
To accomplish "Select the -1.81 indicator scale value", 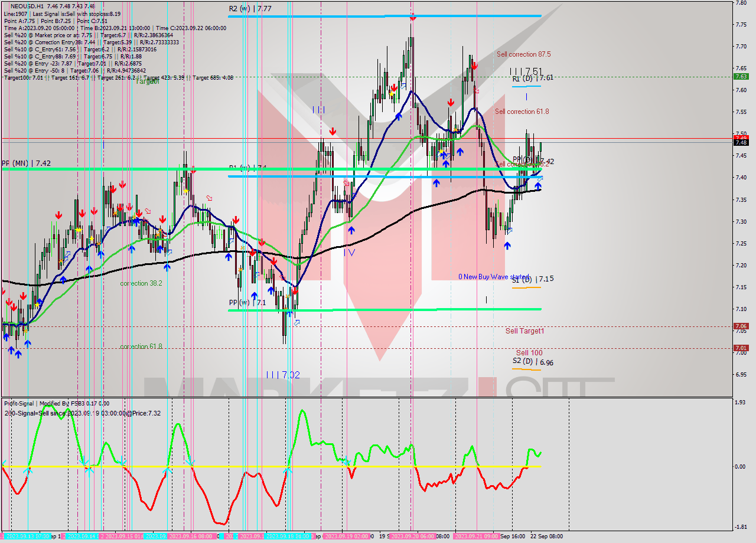I will [x=741, y=527].
